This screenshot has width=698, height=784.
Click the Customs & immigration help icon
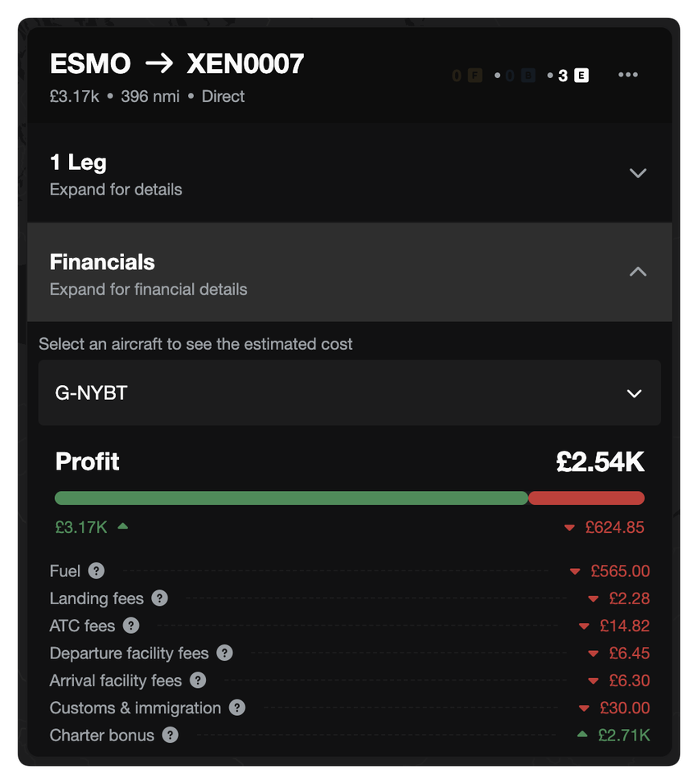point(237,708)
